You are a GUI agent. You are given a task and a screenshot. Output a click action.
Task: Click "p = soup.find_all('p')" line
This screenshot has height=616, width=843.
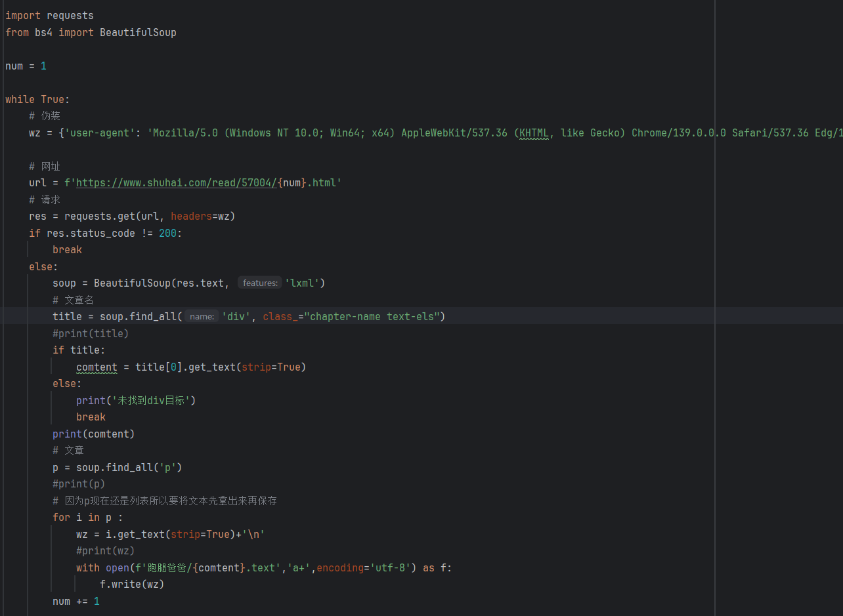tap(117, 467)
